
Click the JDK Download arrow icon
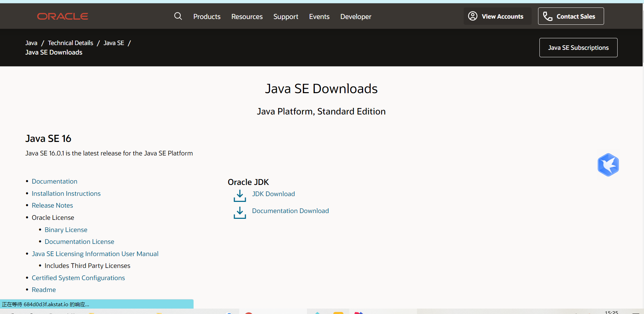[x=240, y=195]
